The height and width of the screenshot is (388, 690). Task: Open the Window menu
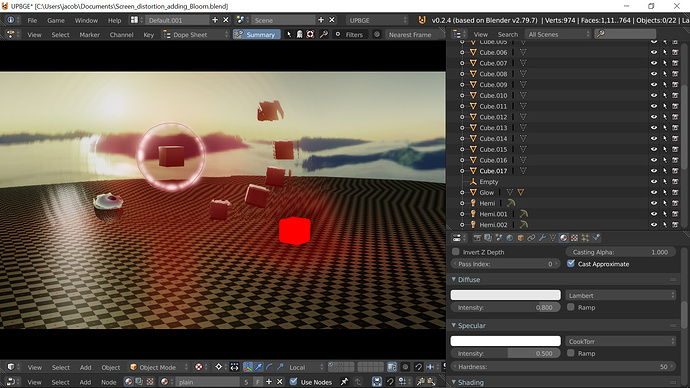pos(86,20)
